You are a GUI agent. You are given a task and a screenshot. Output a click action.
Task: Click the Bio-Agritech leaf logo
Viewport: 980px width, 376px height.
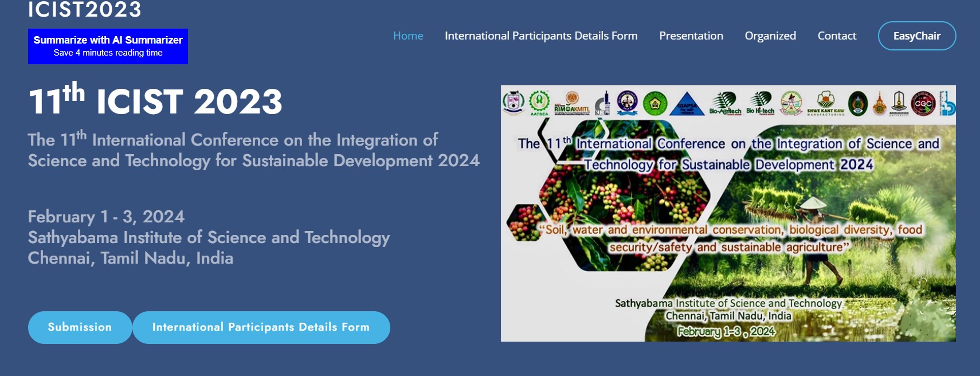tap(725, 103)
